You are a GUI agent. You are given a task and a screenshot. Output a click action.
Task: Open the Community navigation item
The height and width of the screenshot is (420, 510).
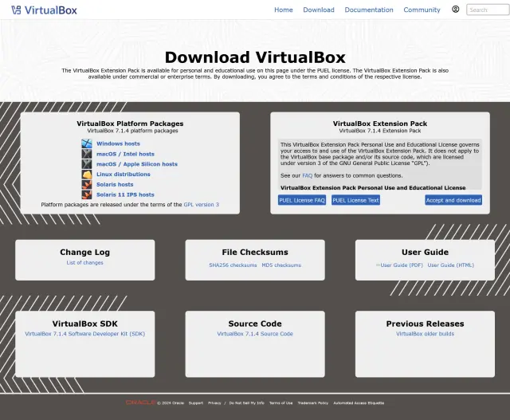pyautogui.click(x=422, y=10)
